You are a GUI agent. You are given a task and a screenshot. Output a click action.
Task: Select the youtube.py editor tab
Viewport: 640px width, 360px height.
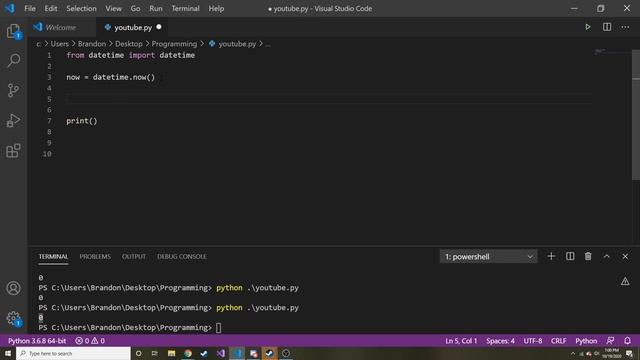click(x=132, y=27)
